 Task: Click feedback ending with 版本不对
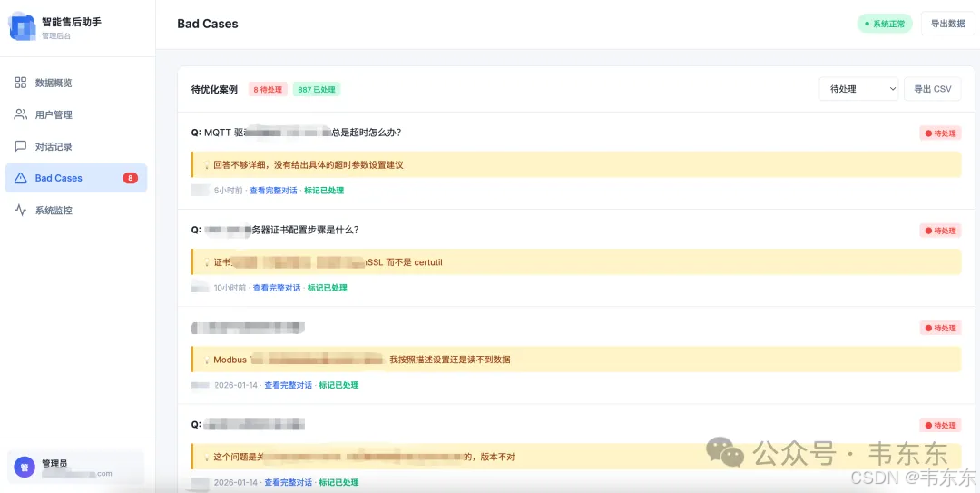(364, 458)
